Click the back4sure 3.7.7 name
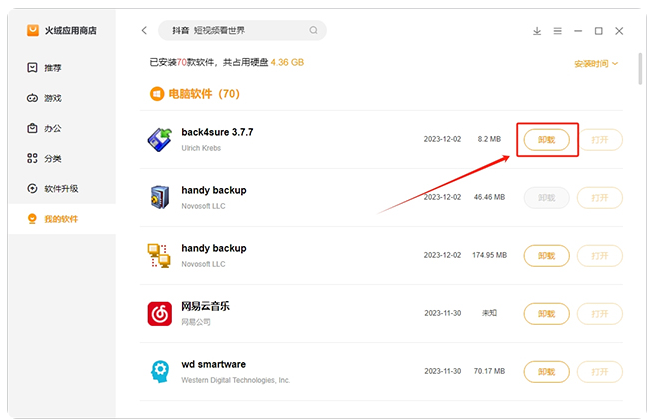 [217, 132]
